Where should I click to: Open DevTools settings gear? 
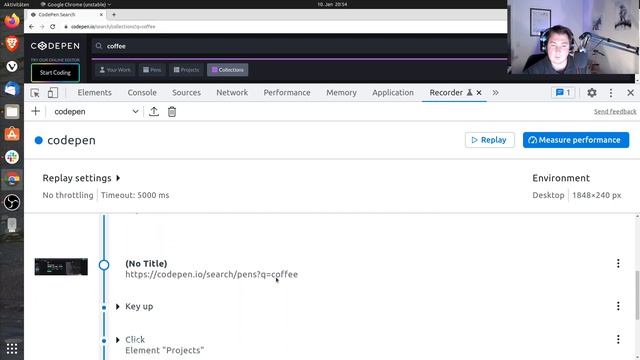(591, 93)
